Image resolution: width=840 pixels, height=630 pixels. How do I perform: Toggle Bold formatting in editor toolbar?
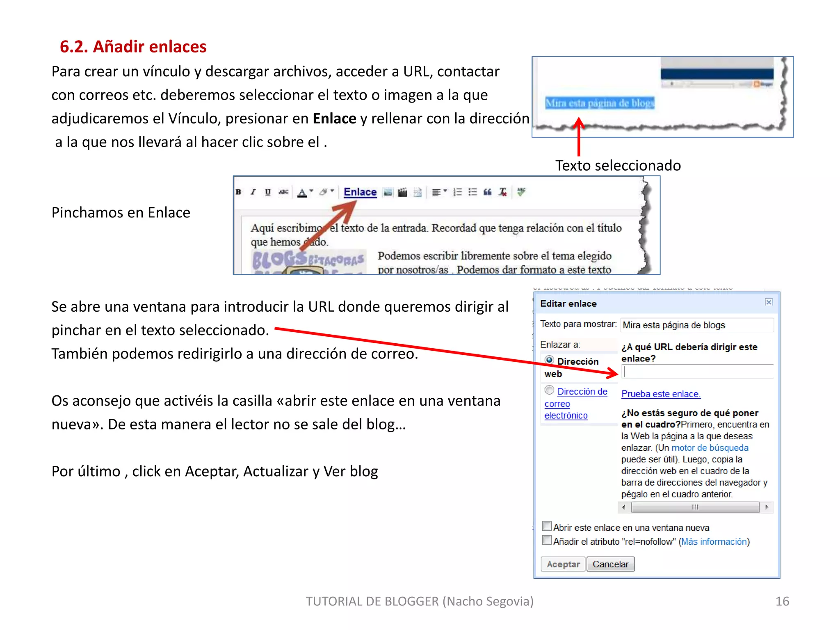[x=238, y=192]
